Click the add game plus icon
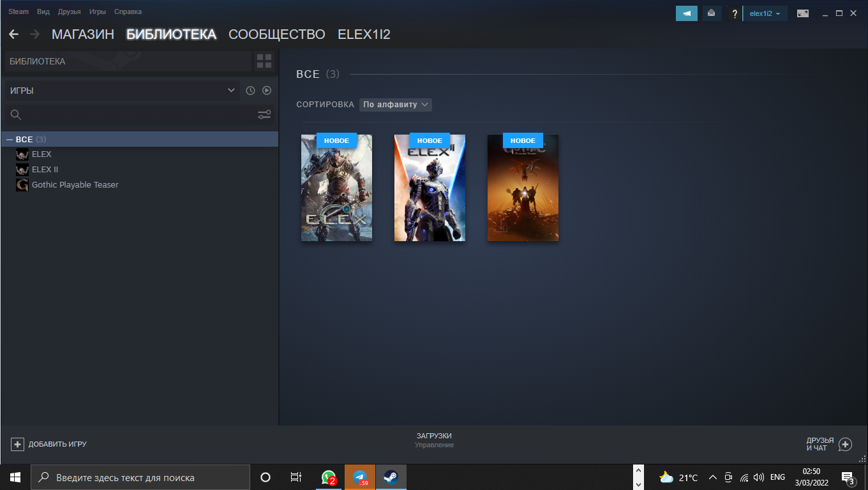The height and width of the screenshot is (490, 868). pyautogui.click(x=17, y=444)
